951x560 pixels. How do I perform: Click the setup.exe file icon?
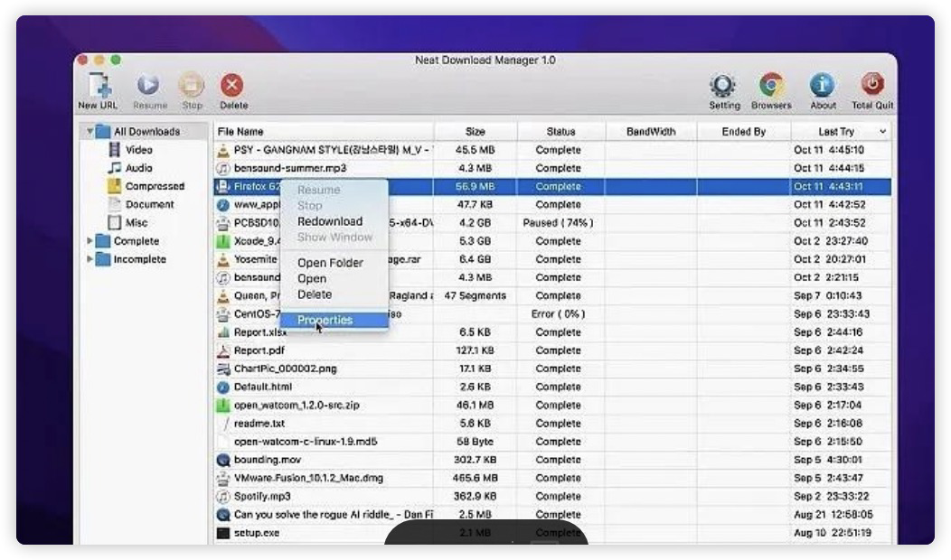(223, 533)
